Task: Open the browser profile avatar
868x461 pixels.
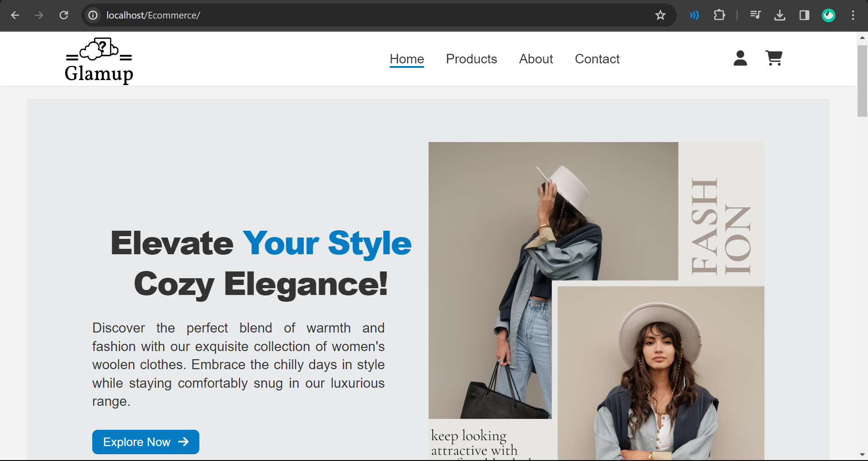Action: coord(829,15)
